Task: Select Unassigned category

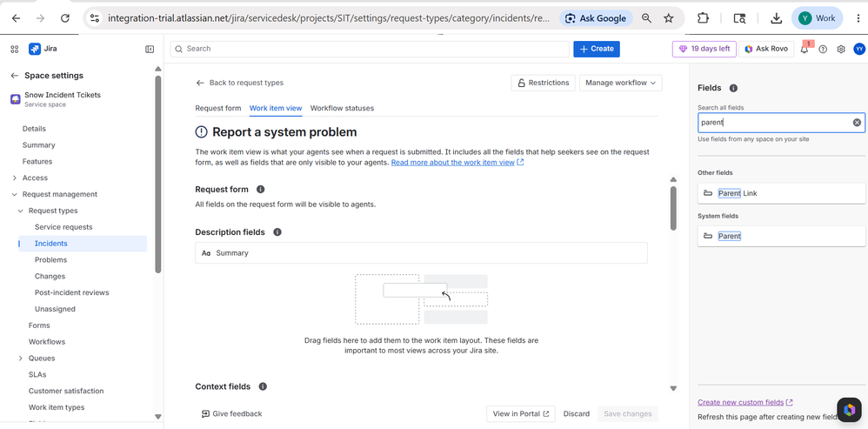Action: [55, 309]
